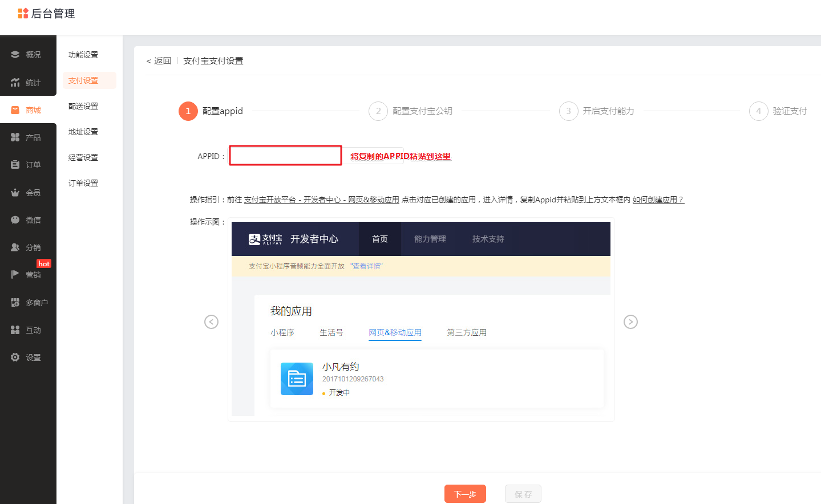Click the 小凡有约 app name
The image size is (821, 504).
tap(341, 367)
